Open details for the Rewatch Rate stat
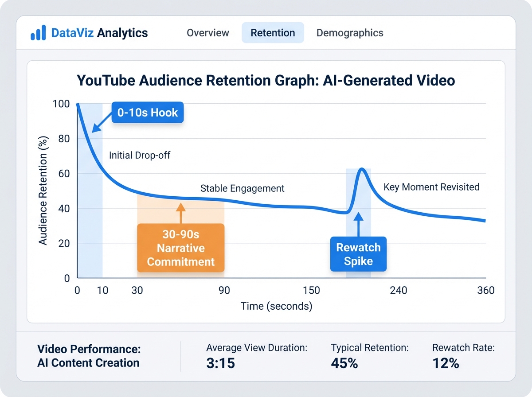 point(464,356)
